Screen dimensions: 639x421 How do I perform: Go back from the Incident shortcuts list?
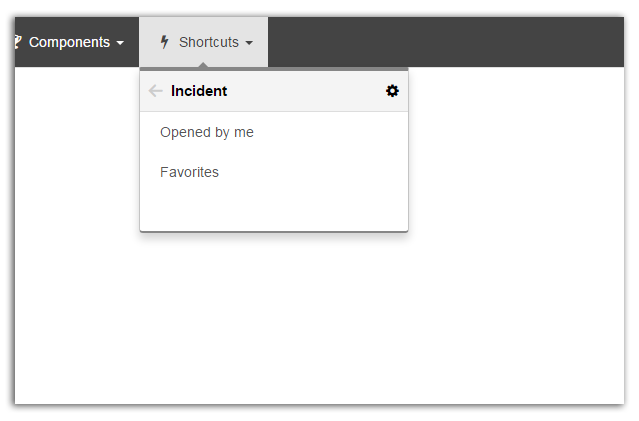[156, 91]
